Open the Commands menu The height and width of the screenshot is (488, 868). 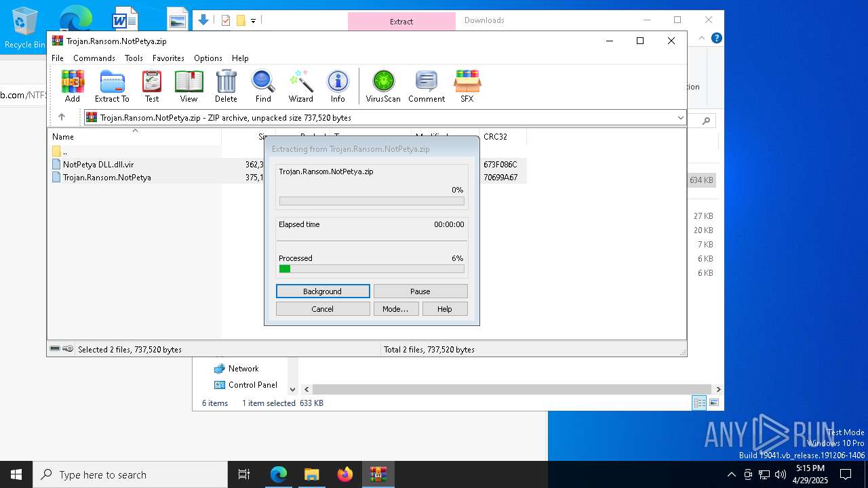[94, 58]
